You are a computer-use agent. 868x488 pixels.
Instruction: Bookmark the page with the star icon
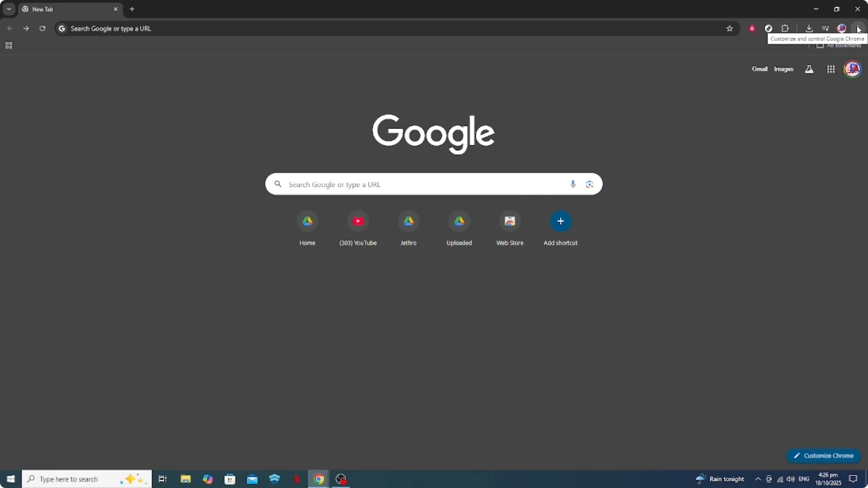click(730, 29)
